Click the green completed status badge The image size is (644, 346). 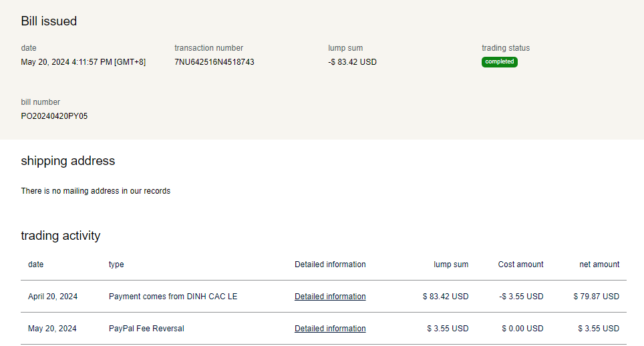[499, 61]
